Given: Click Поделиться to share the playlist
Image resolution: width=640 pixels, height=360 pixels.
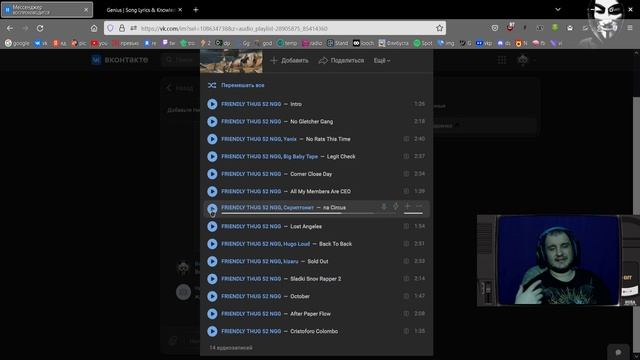Looking at the screenshot, I should [341, 60].
